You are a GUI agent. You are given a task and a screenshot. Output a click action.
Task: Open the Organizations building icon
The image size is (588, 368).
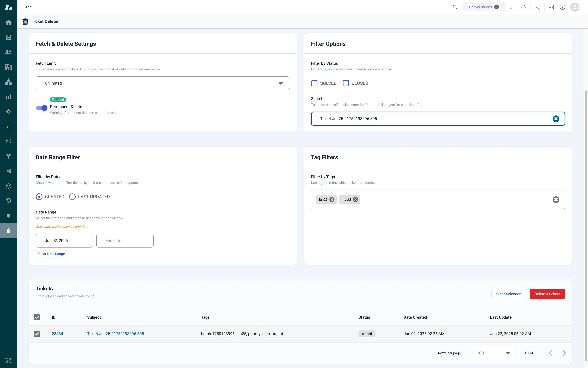[9, 67]
